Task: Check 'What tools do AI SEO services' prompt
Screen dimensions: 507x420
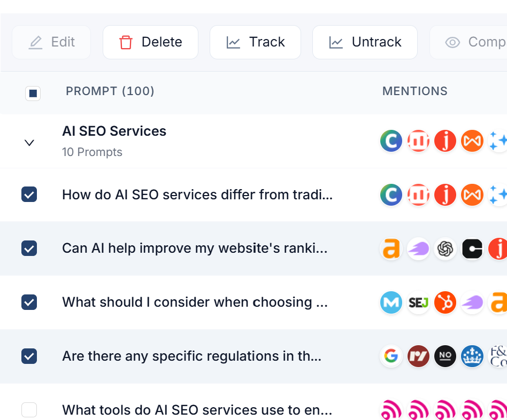Action: [x=29, y=410]
